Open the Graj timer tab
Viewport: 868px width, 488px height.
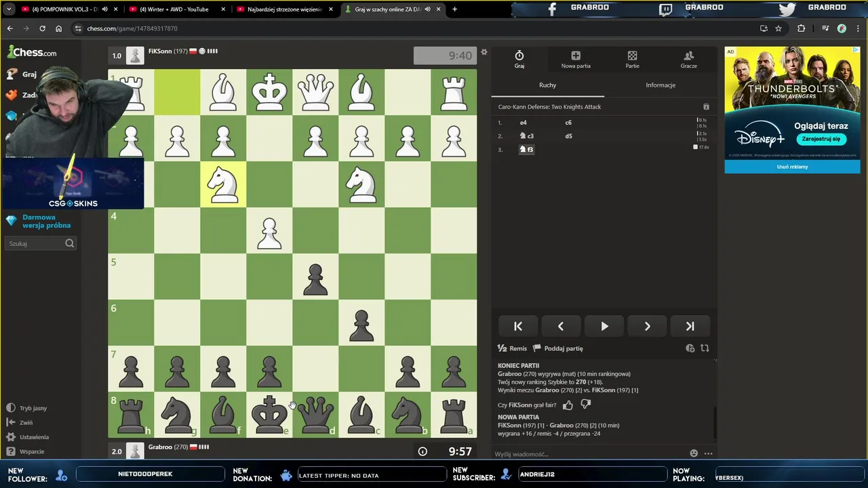pos(519,60)
